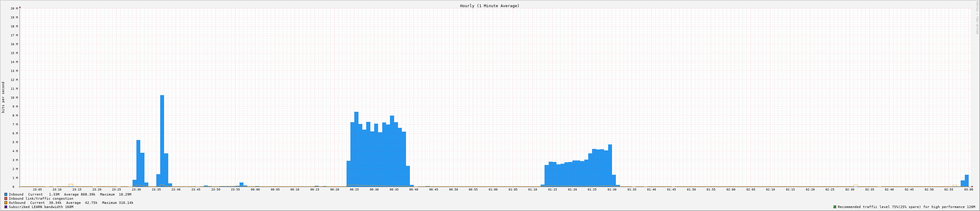Click the 'bits per second' axis label
The height and width of the screenshot is (211, 980).
[x=4, y=97]
